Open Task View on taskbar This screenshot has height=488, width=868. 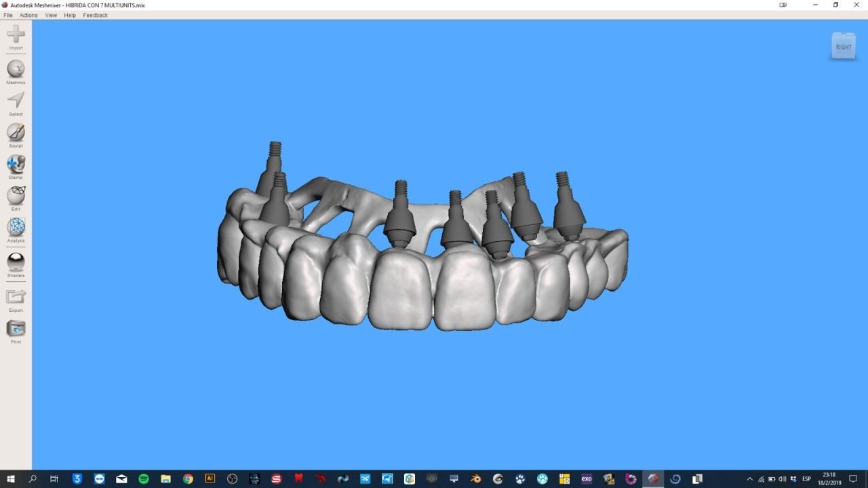54,479
